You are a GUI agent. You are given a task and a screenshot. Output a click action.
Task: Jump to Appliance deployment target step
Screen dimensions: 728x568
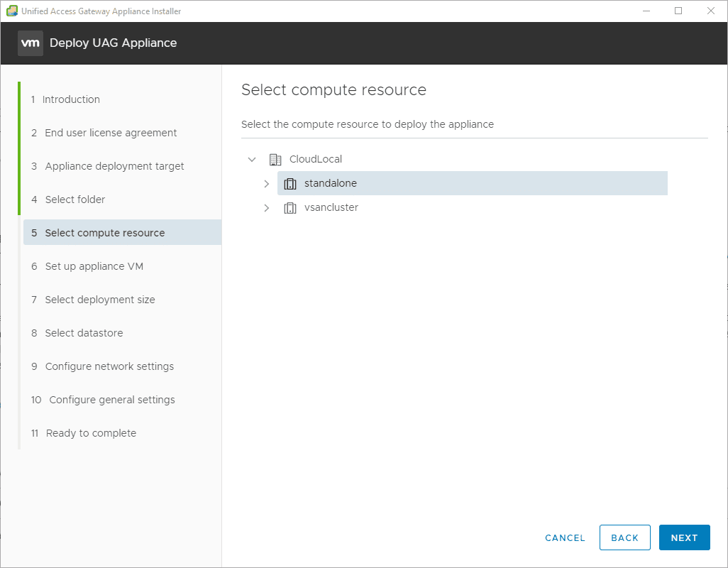point(114,166)
